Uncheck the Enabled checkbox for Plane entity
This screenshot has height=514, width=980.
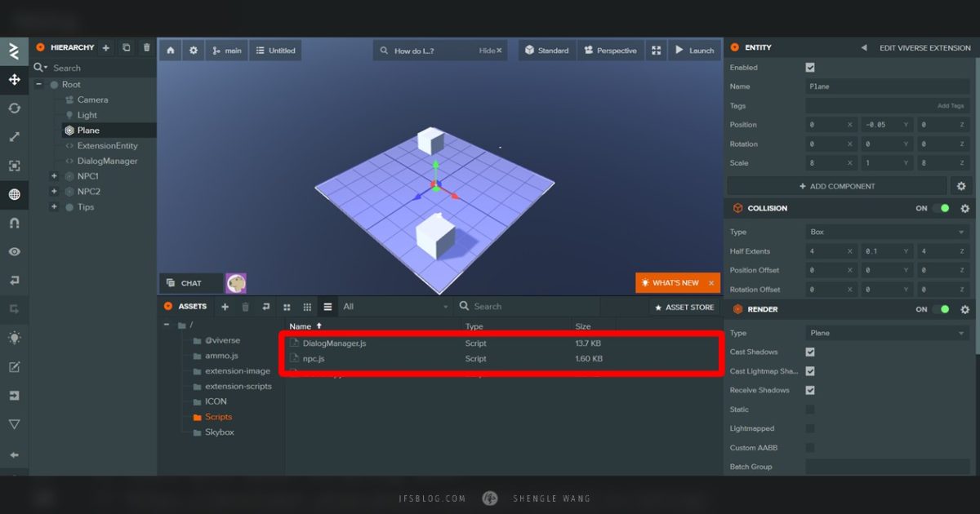pyautogui.click(x=810, y=68)
